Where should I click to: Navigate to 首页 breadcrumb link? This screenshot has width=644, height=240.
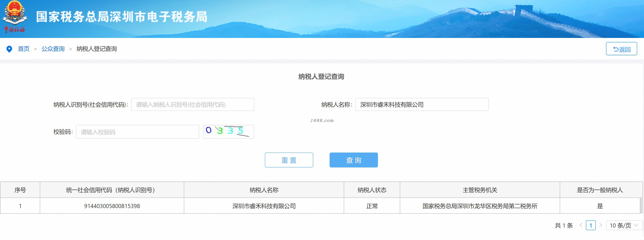pos(24,49)
